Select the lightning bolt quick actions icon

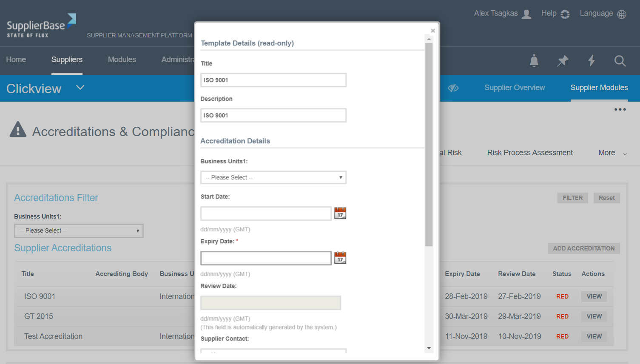tap(592, 61)
